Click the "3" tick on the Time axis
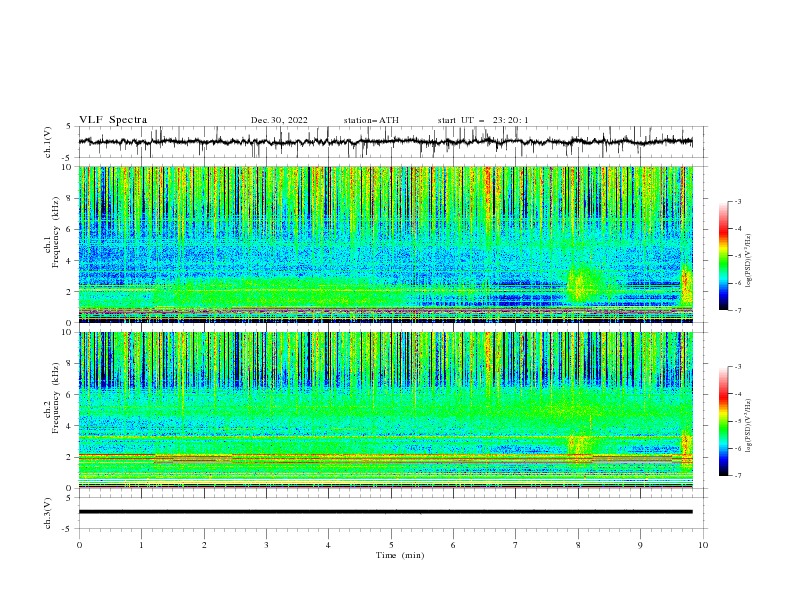This screenshot has height=612, width=792. point(266,545)
